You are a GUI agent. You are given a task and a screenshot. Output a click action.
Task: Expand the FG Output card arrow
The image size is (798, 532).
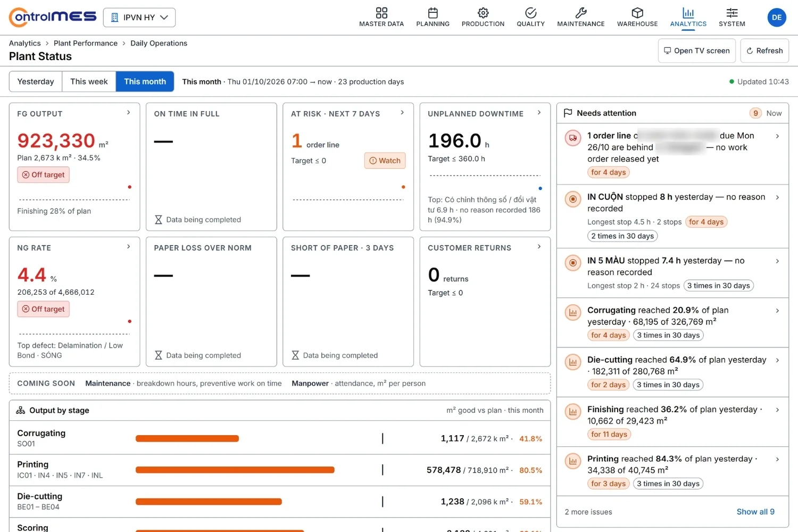point(128,112)
